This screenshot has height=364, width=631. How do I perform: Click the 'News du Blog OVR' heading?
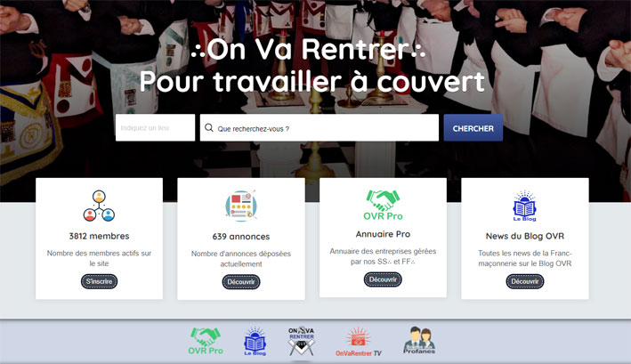click(x=525, y=236)
